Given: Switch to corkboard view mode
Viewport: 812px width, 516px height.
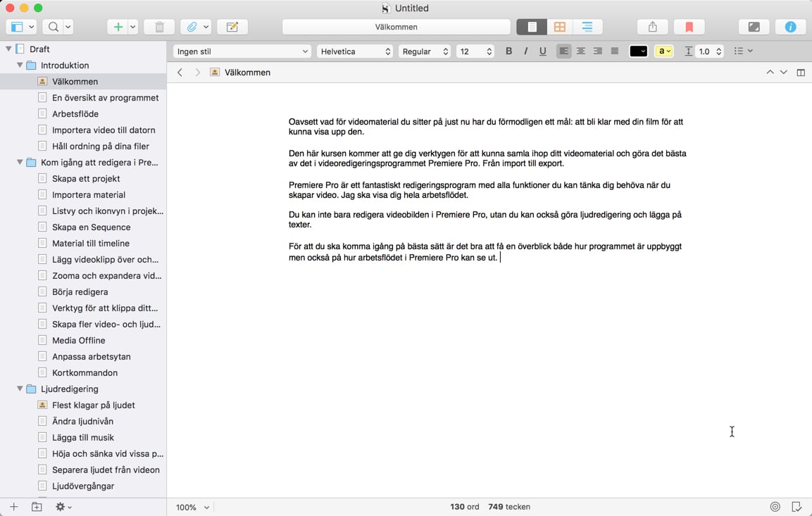Looking at the screenshot, I should click(560, 27).
